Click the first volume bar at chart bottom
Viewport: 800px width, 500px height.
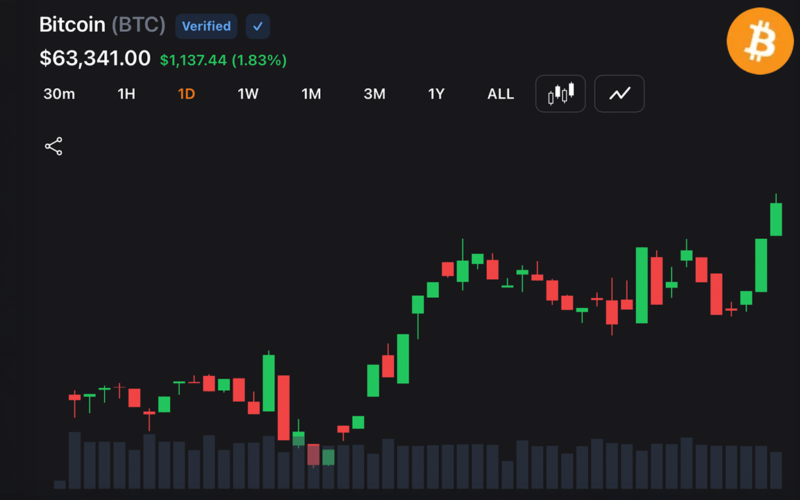(x=60, y=485)
